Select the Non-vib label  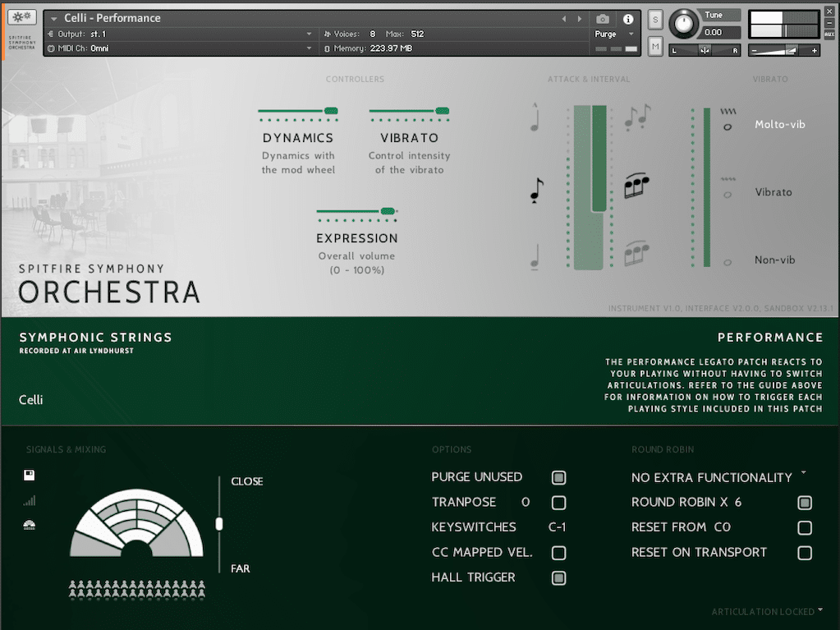[x=774, y=260]
